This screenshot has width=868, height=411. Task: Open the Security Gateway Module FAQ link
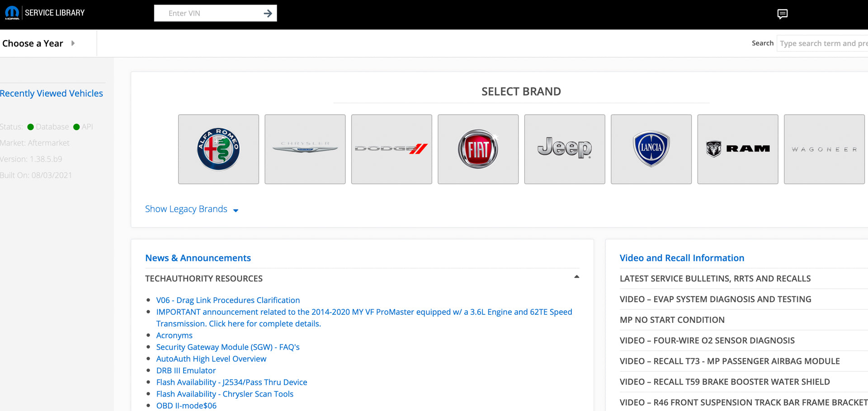[227, 347]
